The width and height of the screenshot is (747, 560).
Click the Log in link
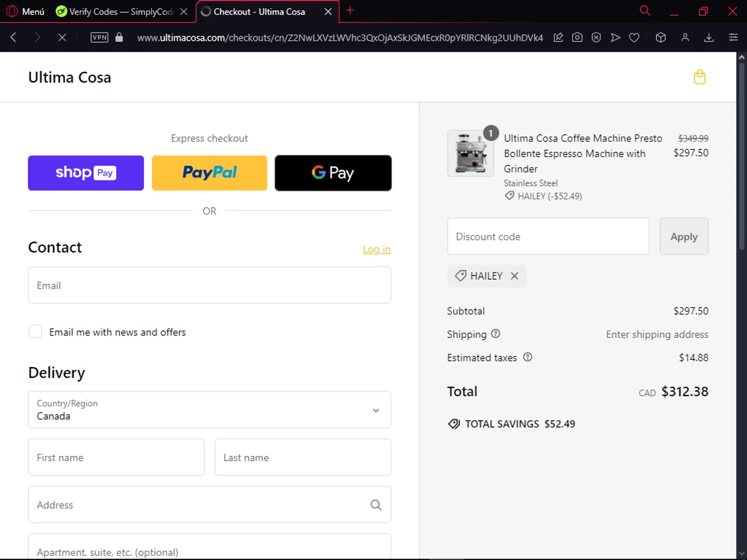(376, 249)
